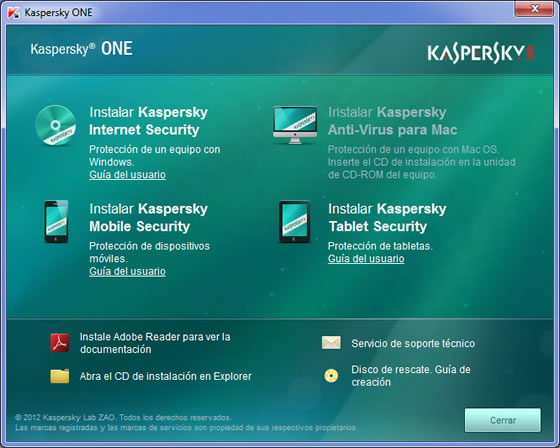560x448 pixels.
Task: Click the Kaspersky title bar app icon
Action: [14, 13]
